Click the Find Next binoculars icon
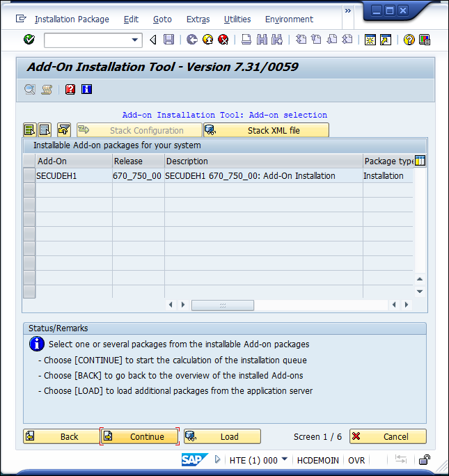449x476 pixels. [x=277, y=40]
